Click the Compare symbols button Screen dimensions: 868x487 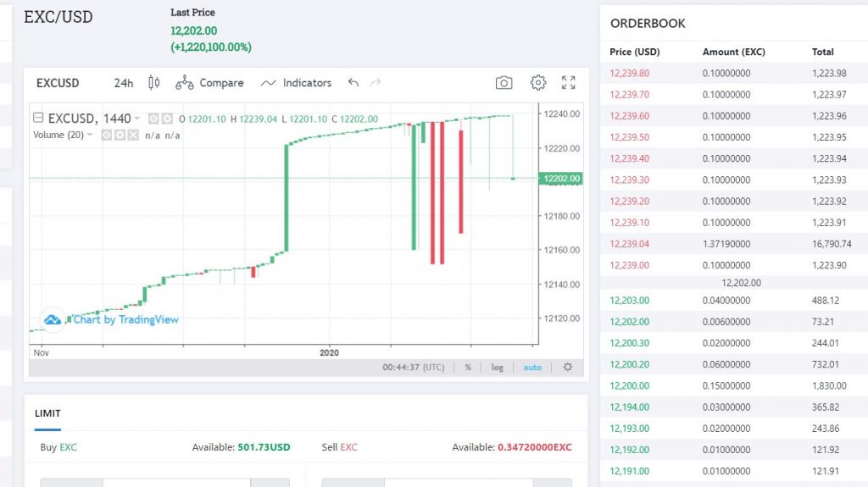click(x=209, y=83)
